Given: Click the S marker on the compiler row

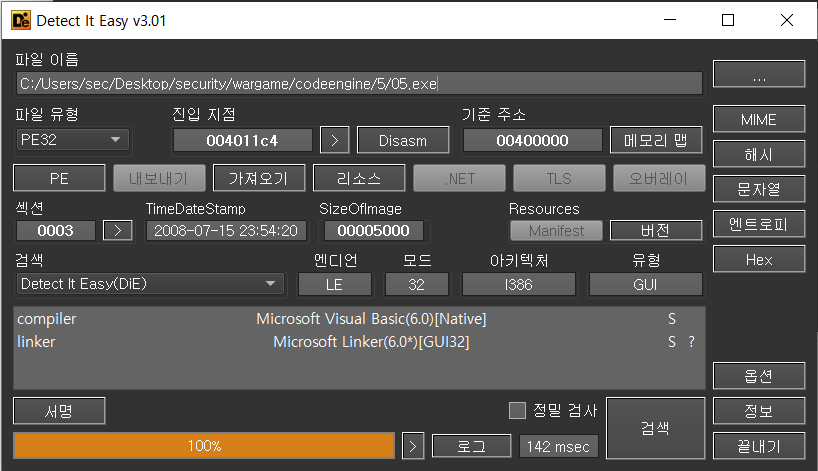Looking at the screenshot, I should pyautogui.click(x=672, y=319).
